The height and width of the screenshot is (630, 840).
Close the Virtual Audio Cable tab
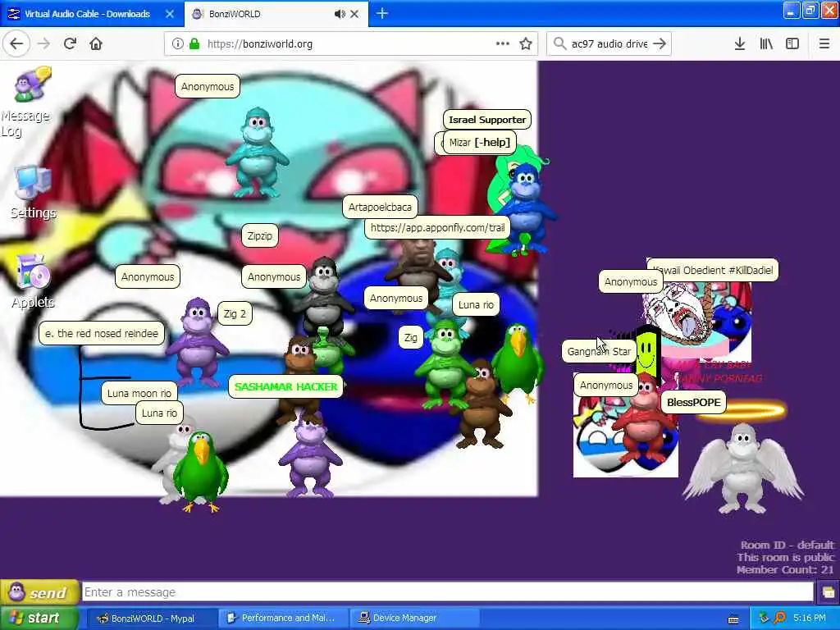(170, 14)
